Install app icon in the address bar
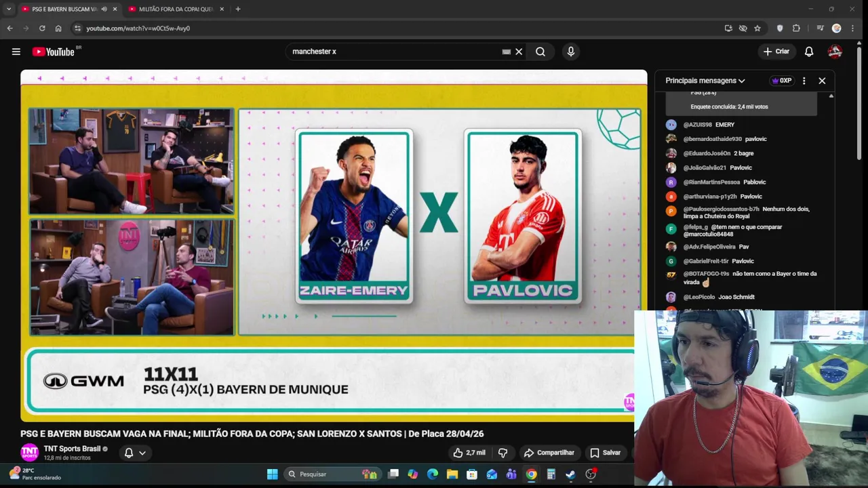Viewport: 868px width, 488px height. point(728,28)
